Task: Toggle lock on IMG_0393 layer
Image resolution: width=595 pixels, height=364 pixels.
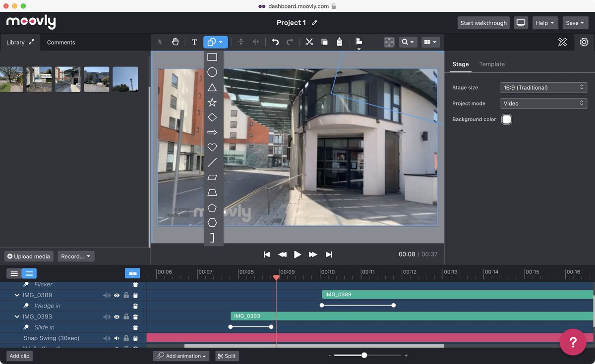Action: [x=126, y=317]
